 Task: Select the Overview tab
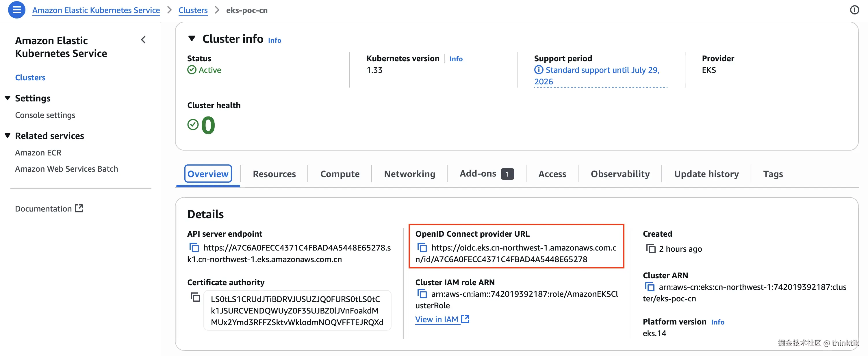tap(208, 174)
